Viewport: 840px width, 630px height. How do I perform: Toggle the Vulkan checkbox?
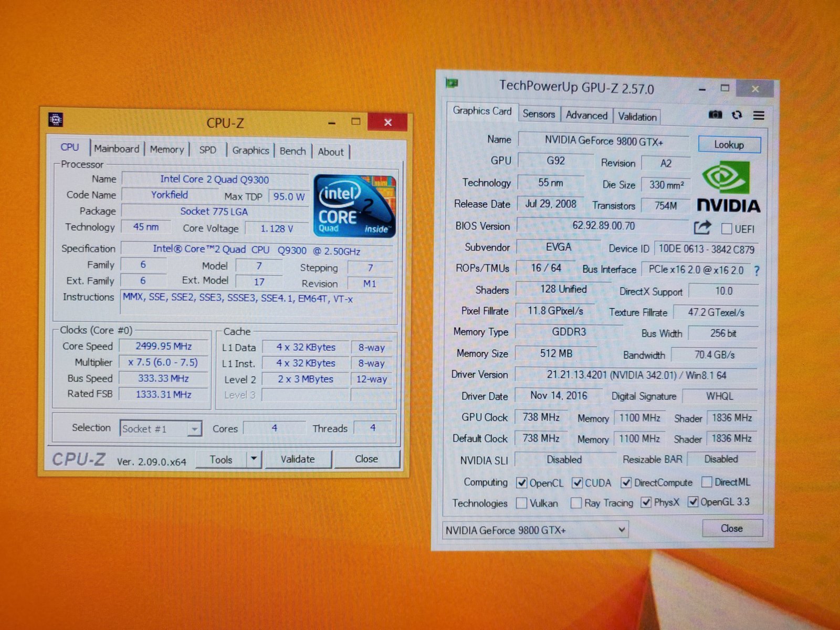click(x=521, y=503)
